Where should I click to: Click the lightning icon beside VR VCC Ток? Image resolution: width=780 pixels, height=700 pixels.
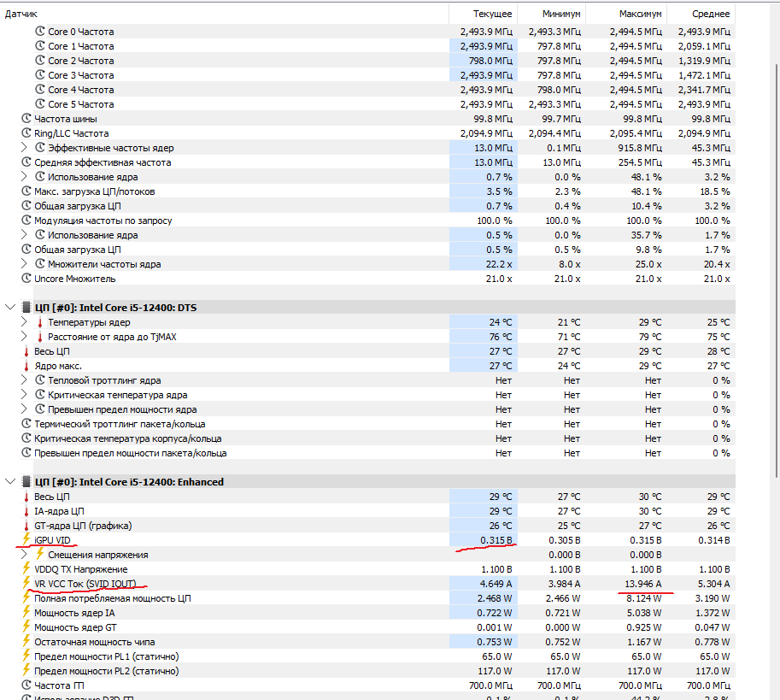(26, 583)
